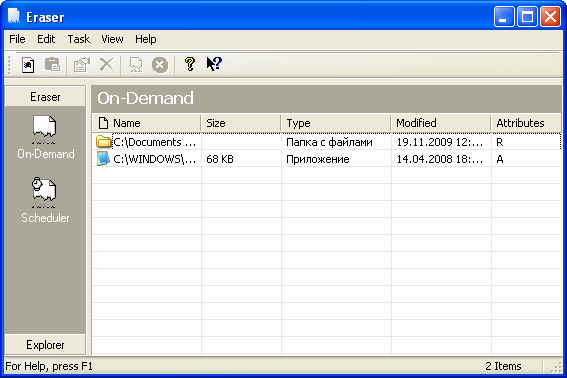Click the For Help, press F1 status text
The height and width of the screenshot is (378, 567).
(x=49, y=366)
